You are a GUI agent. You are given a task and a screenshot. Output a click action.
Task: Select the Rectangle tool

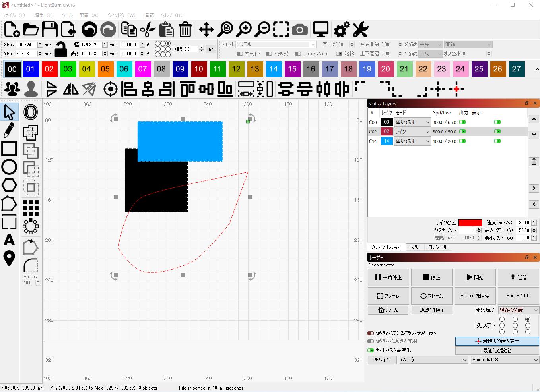(x=9, y=149)
